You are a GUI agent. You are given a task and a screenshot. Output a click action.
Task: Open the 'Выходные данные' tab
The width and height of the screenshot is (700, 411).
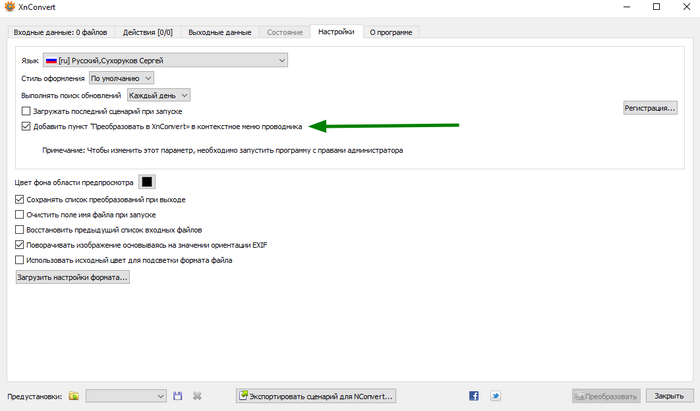[x=220, y=32]
